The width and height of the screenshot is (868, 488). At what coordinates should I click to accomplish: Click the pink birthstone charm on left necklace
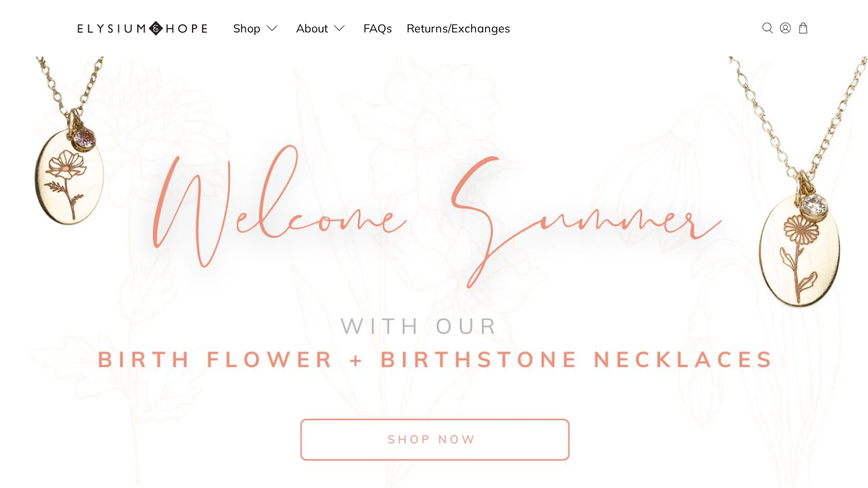coord(85,137)
